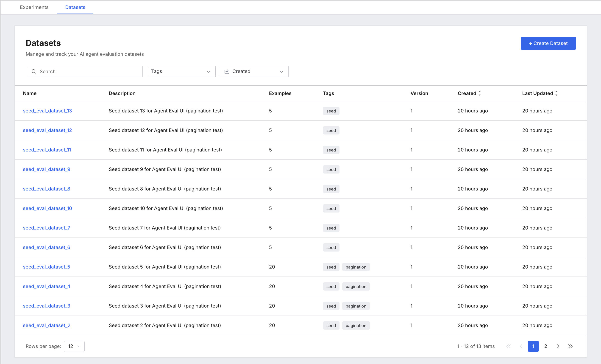This screenshot has width=601, height=364.
Task: Switch to the Experiments tab
Action: (x=34, y=7)
